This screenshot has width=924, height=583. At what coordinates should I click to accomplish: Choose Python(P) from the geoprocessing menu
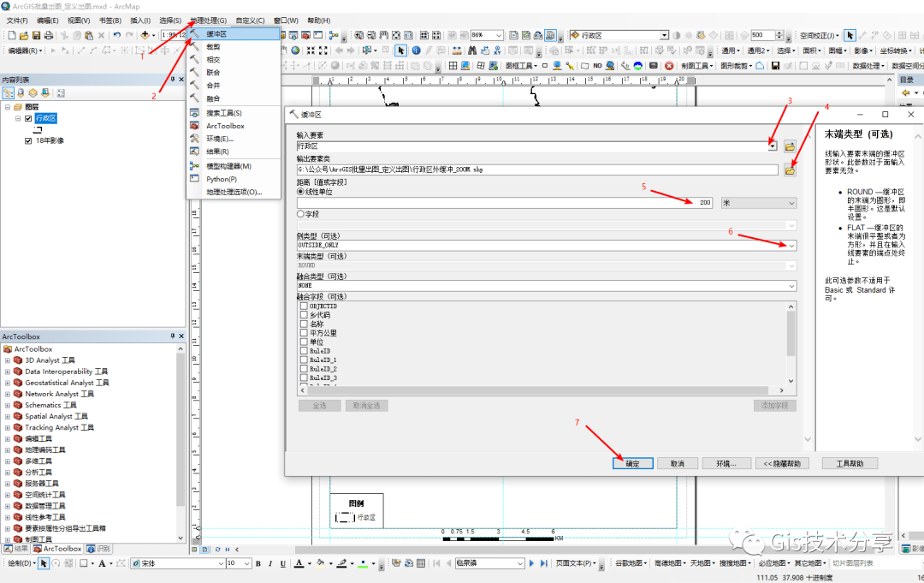coord(234,179)
